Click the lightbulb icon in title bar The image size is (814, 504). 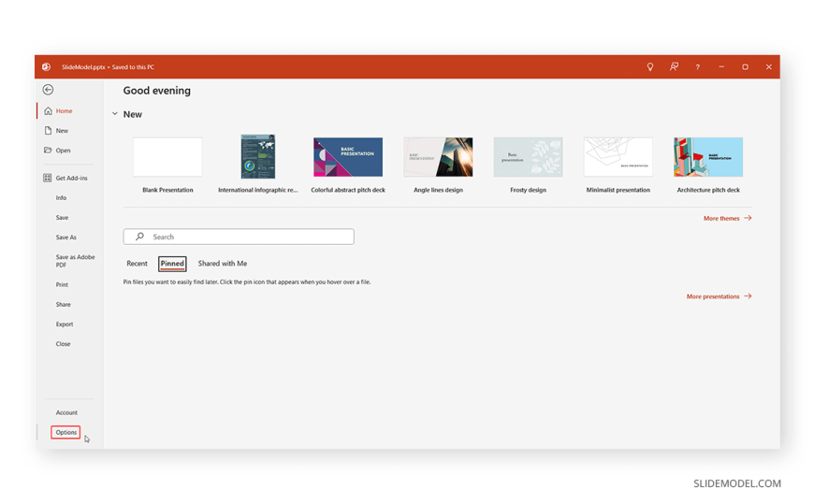pyautogui.click(x=650, y=67)
